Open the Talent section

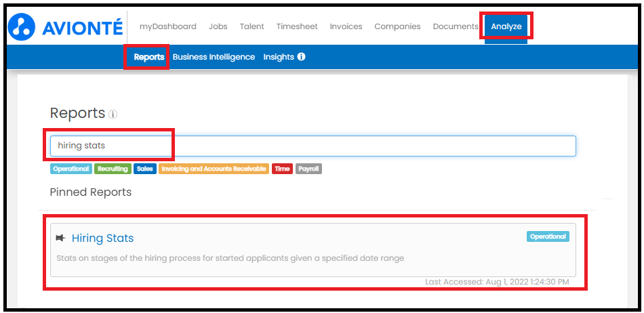[x=251, y=26]
